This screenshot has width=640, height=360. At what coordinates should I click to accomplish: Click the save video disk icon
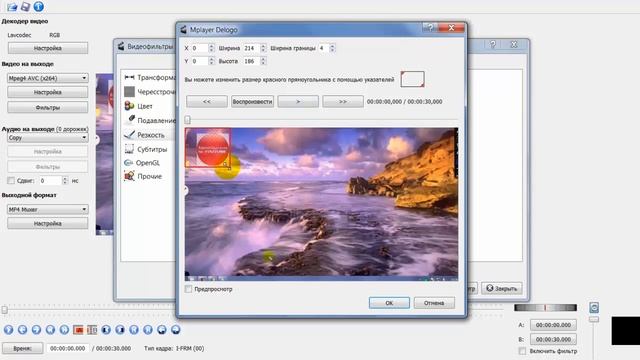25,6
